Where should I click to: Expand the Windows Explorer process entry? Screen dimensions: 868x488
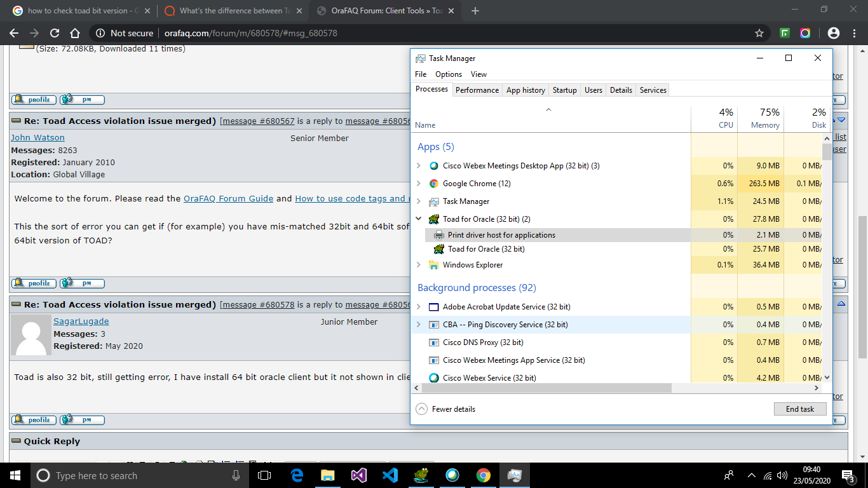tap(418, 265)
